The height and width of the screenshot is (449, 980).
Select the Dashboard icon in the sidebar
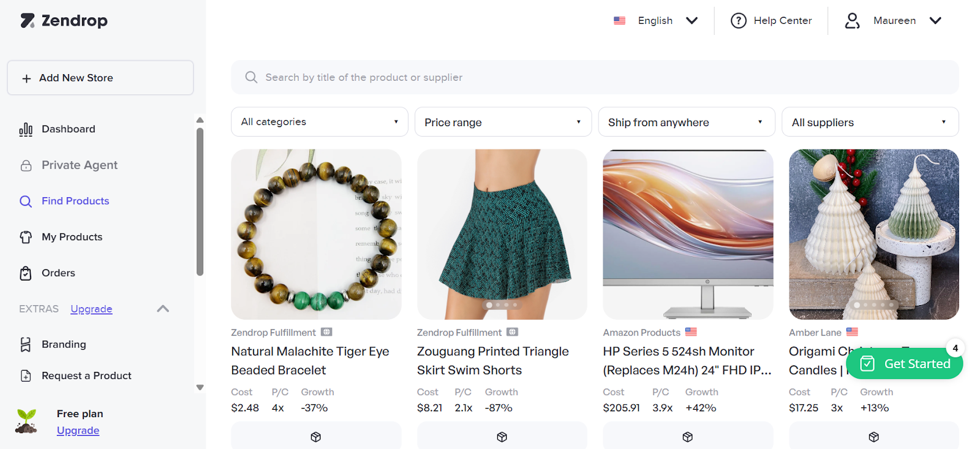click(26, 129)
